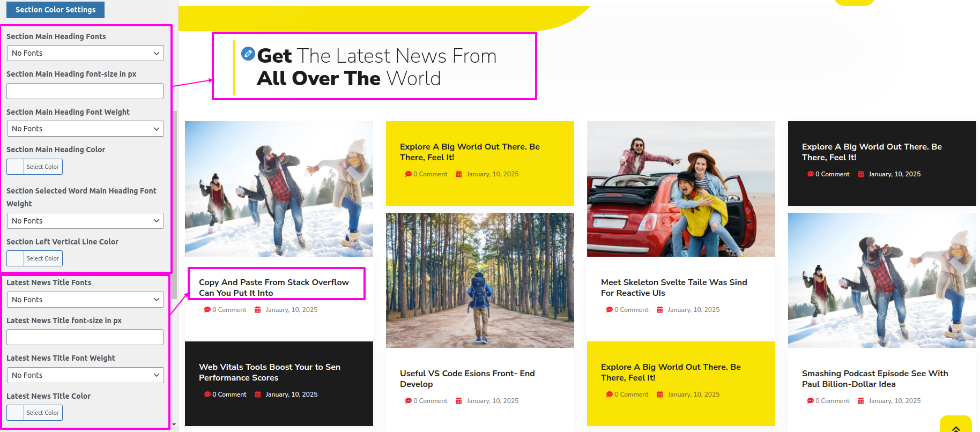
Task: Open post Meet Skeleton Svelte Taile
Action: pos(674,287)
